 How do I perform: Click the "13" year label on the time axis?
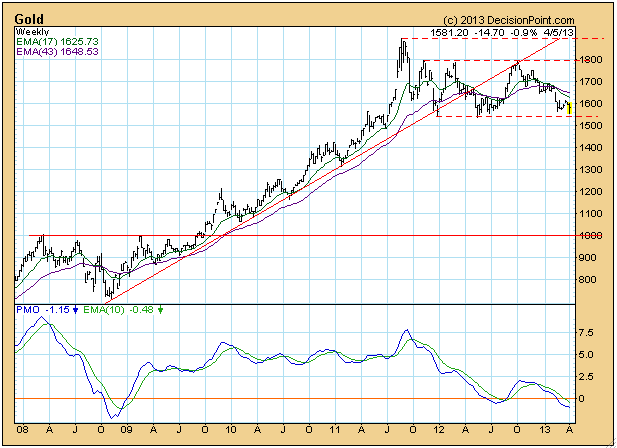(544, 429)
